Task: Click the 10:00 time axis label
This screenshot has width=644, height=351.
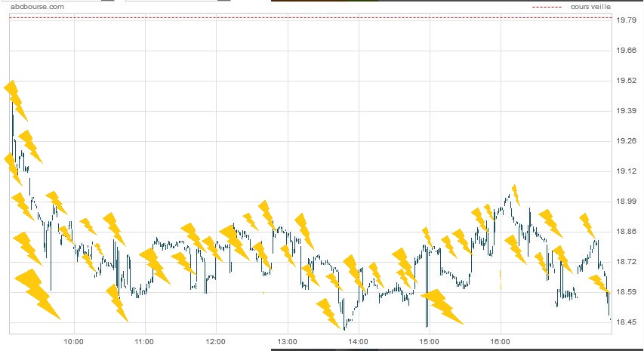Action: [x=73, y=341]
